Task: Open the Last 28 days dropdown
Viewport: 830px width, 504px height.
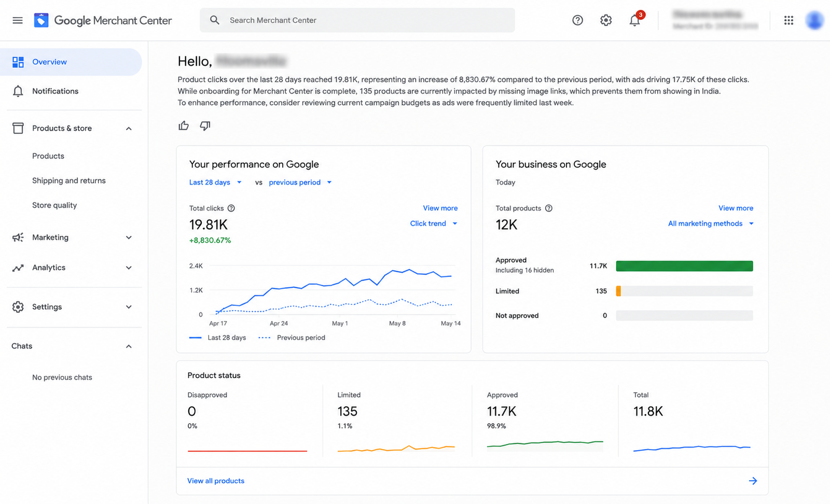Action: click(215, 183)
